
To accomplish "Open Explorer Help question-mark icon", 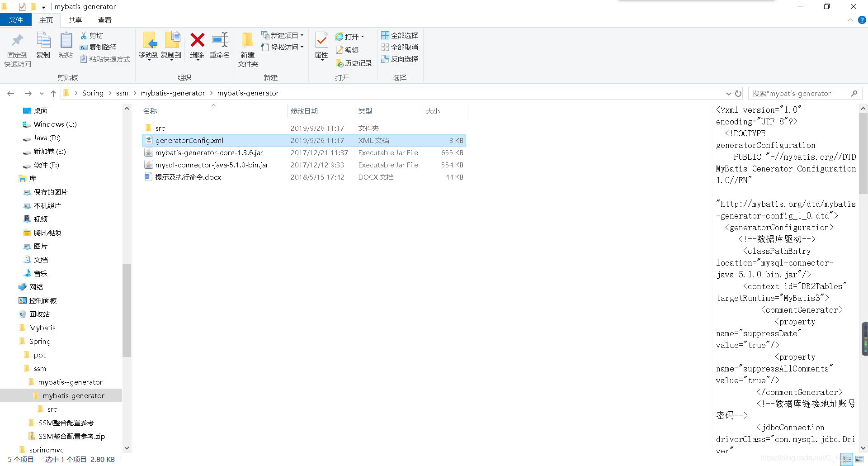I will (x=862, y=20).
